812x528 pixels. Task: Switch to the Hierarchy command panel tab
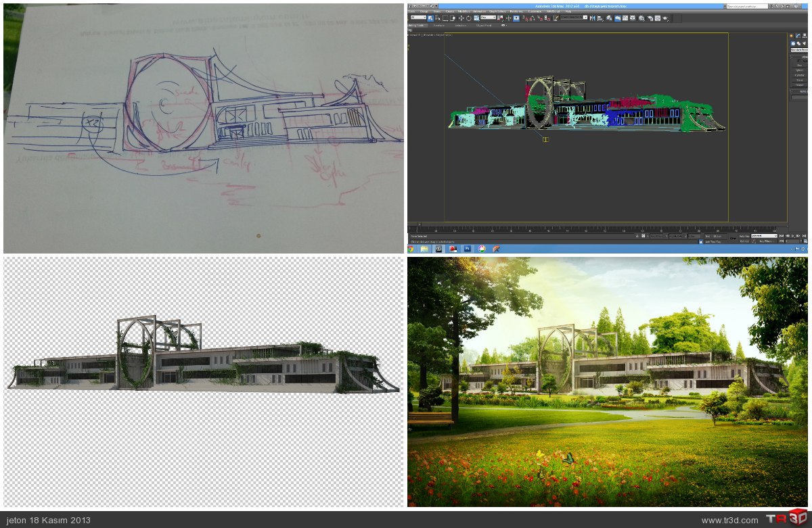click(x=805, y=36)
